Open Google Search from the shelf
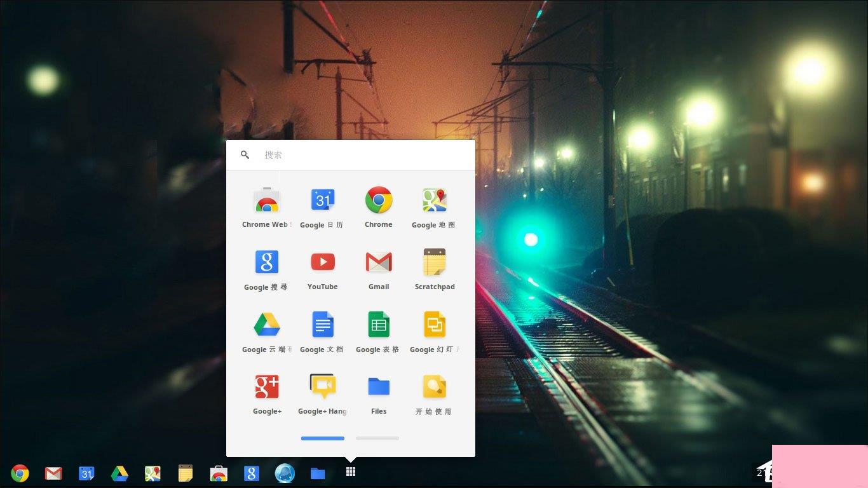This screenshot has width=868, height=488. [252, 473]
